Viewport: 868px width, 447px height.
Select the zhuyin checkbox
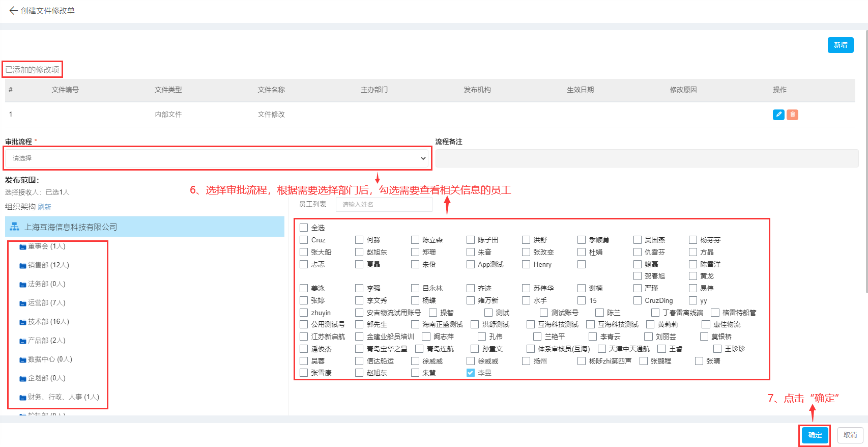pos(304,313)
